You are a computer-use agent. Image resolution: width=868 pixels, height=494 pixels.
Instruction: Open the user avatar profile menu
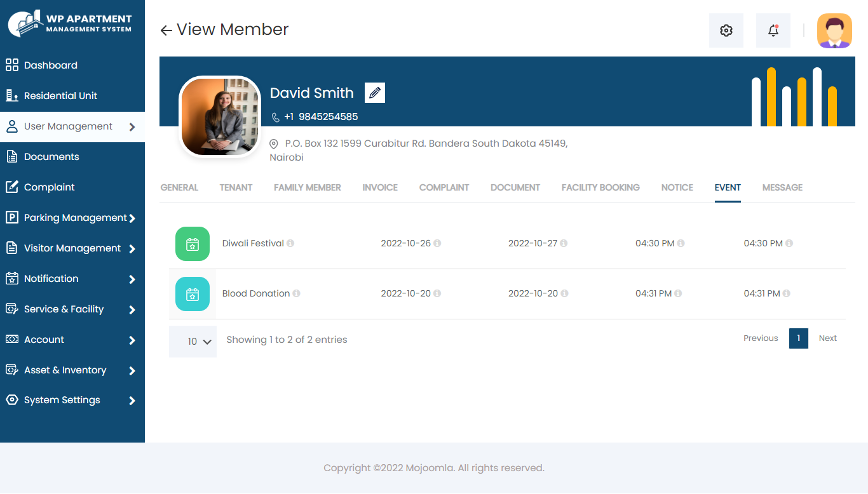point(834,30)
